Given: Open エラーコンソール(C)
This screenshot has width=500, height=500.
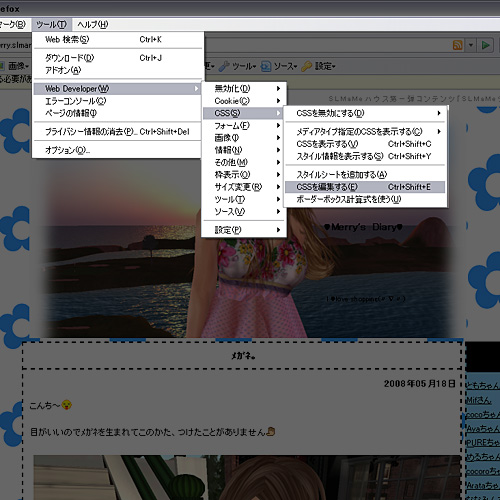Looking at the screenshot, I should [x=117, y=101].
